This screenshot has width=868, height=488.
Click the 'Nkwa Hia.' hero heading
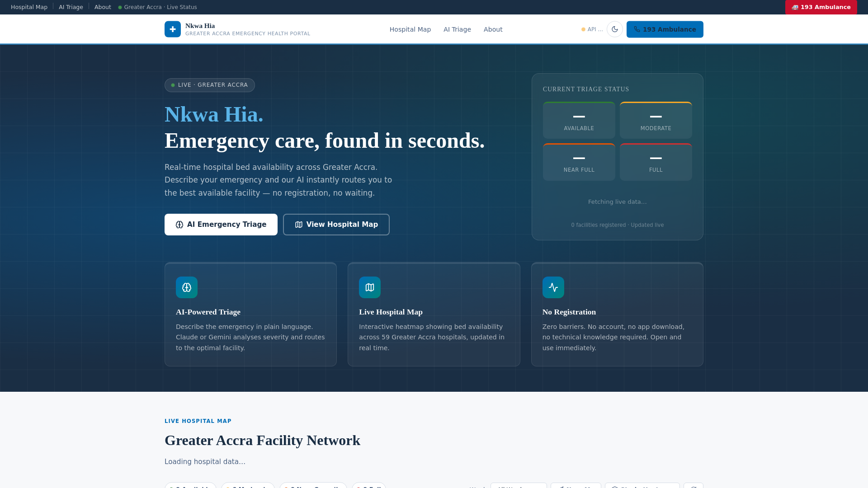[214, 114]
